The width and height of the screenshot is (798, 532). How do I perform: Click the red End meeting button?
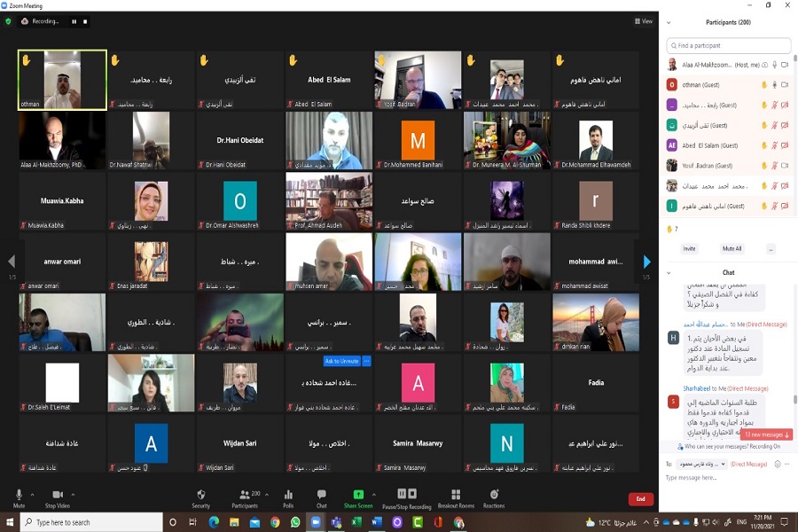coord(641,499)
